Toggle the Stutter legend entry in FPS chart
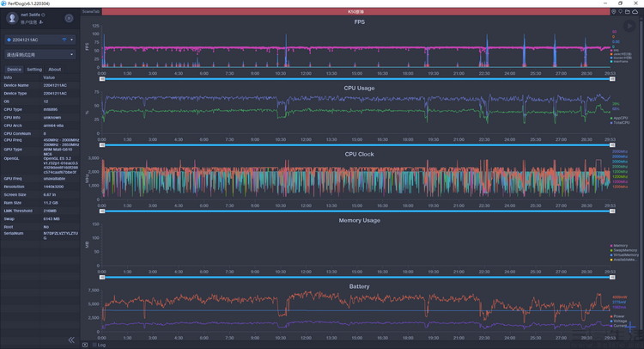The height and width of the screenshot is (349, 644). pos(621,58)
